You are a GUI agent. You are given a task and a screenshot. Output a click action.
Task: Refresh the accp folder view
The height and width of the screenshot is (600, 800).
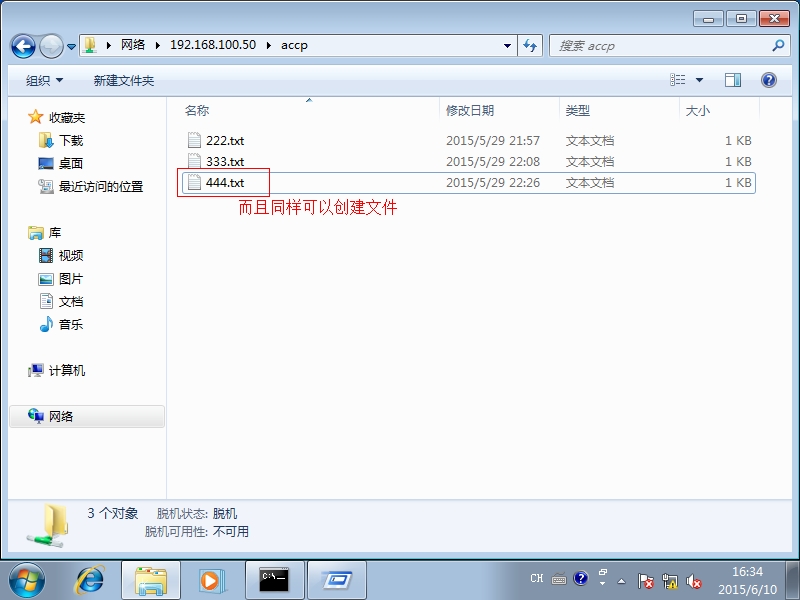530,45
